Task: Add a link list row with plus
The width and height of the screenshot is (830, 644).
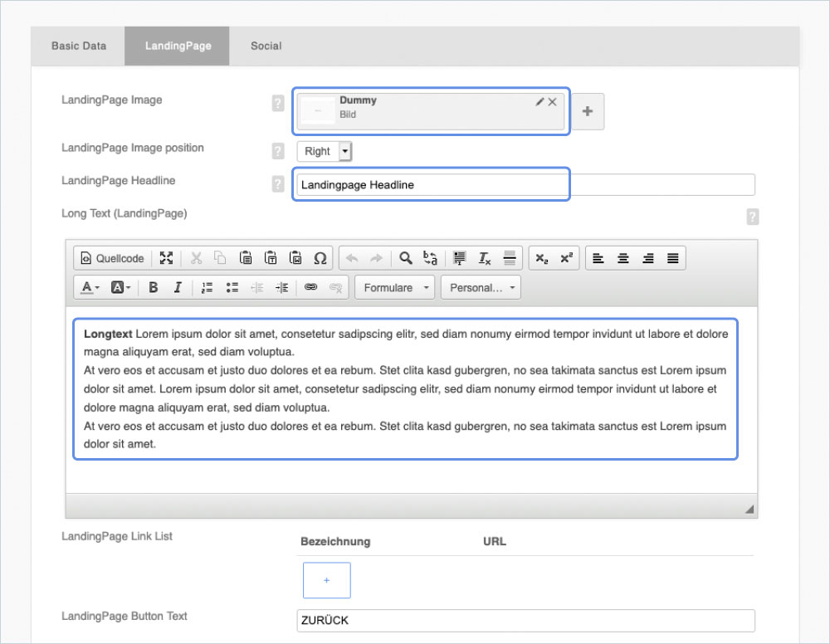Action: coord(326,580)
